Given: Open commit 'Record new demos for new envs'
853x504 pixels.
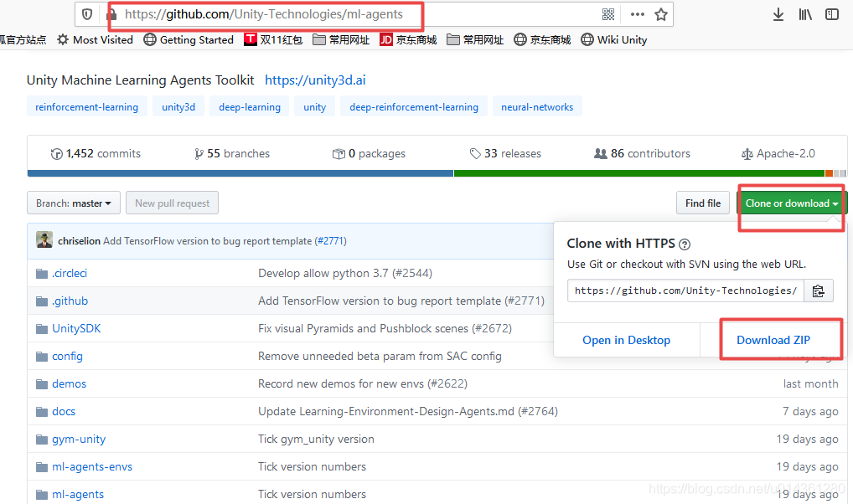Looking at the screenshot, I should coord(362,383).
